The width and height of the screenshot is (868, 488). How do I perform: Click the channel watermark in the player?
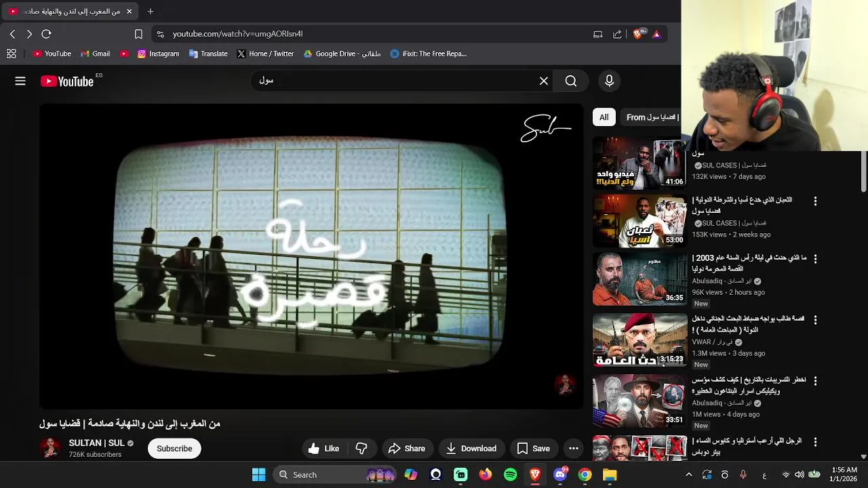[564, 385]
